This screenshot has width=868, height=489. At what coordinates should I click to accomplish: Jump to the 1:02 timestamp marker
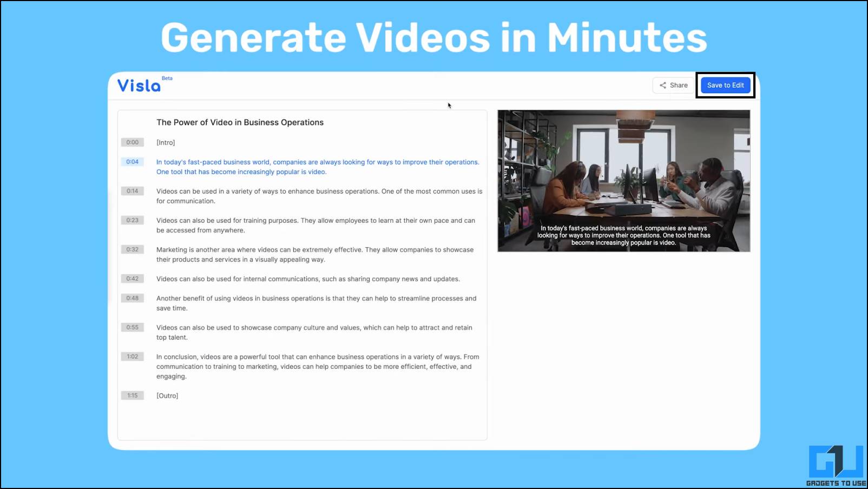click(x=133, y=356)
